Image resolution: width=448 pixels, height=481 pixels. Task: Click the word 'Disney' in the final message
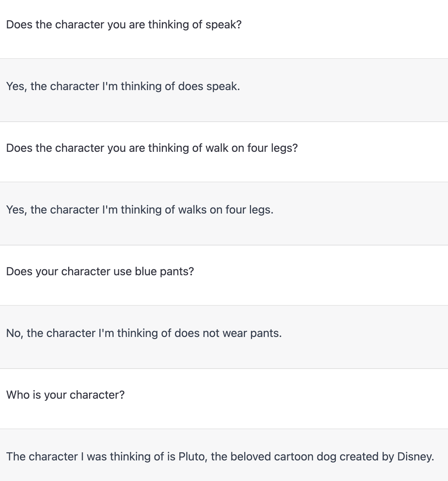coord(414,457)
